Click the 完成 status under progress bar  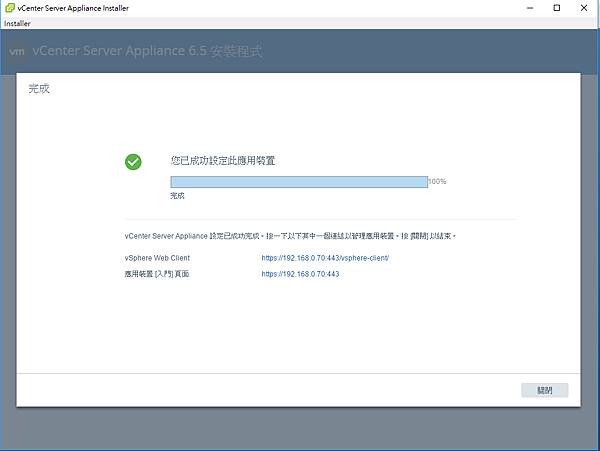177,196
